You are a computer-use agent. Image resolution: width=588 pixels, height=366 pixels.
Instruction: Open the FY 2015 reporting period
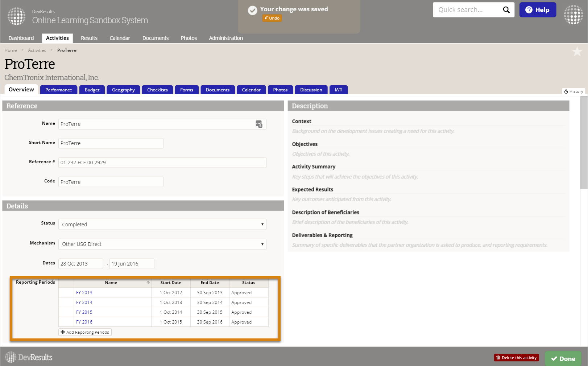pos(84,312)
